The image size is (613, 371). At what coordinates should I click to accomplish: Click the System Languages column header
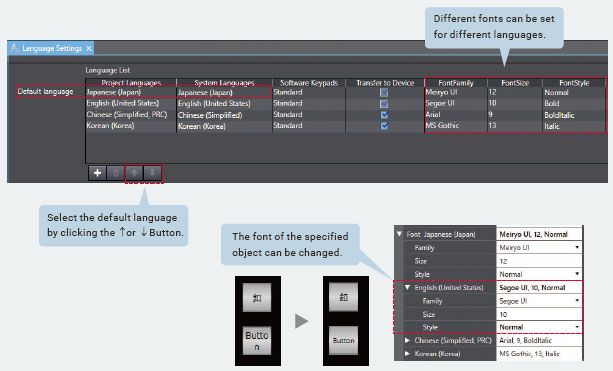(x=224, y=83)
